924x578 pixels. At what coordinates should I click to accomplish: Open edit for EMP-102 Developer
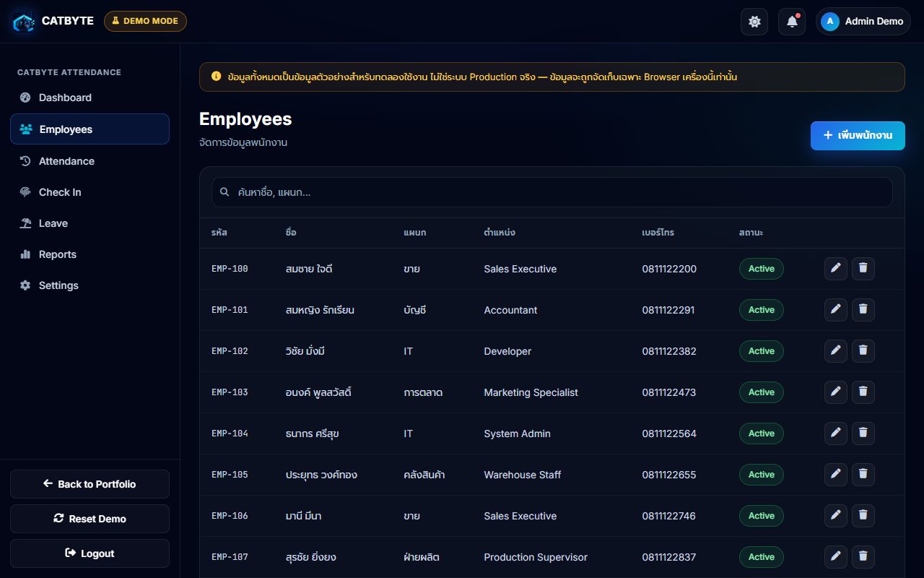[x=836, y=351]
